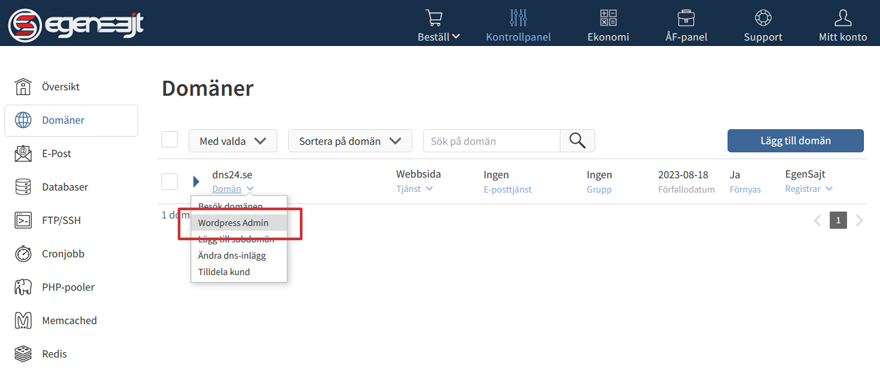
Task: Click the magnifying glass search button
Action: (x=578, y=141)
